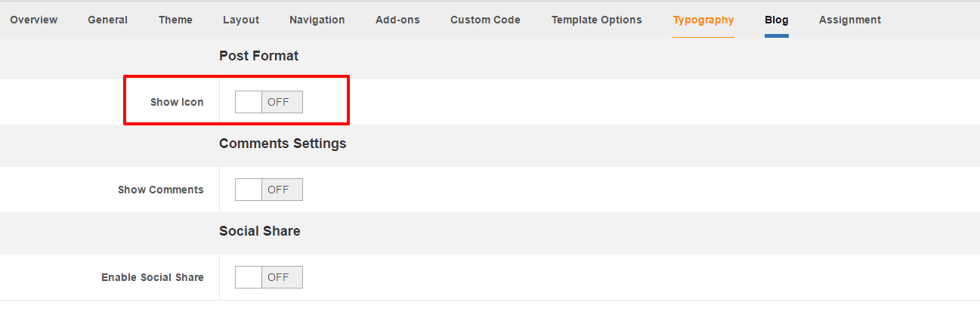
Task: Switch to the Assignment tab
Action: (849, 20)
